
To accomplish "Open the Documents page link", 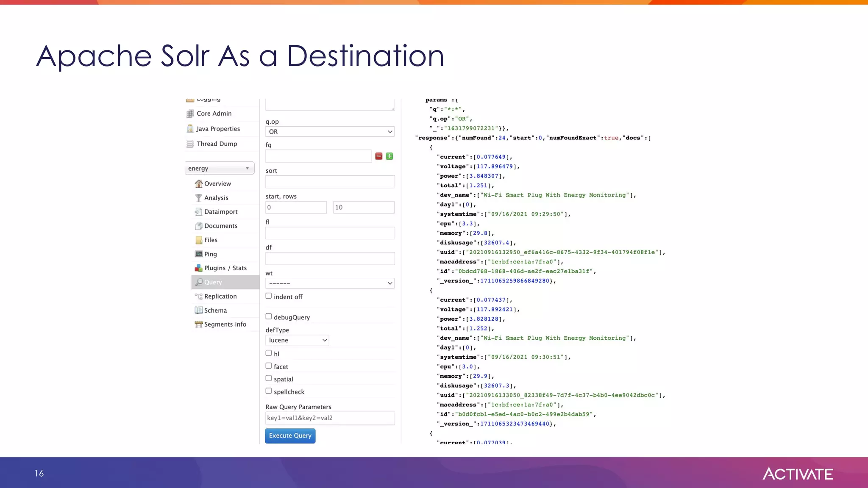I will pyautogui.click(x=221, y=226).
